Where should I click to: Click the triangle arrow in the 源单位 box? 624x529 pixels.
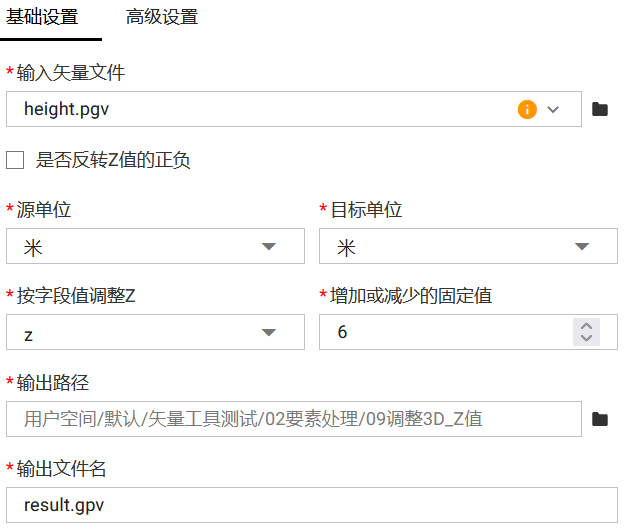(x=269, y=247)
